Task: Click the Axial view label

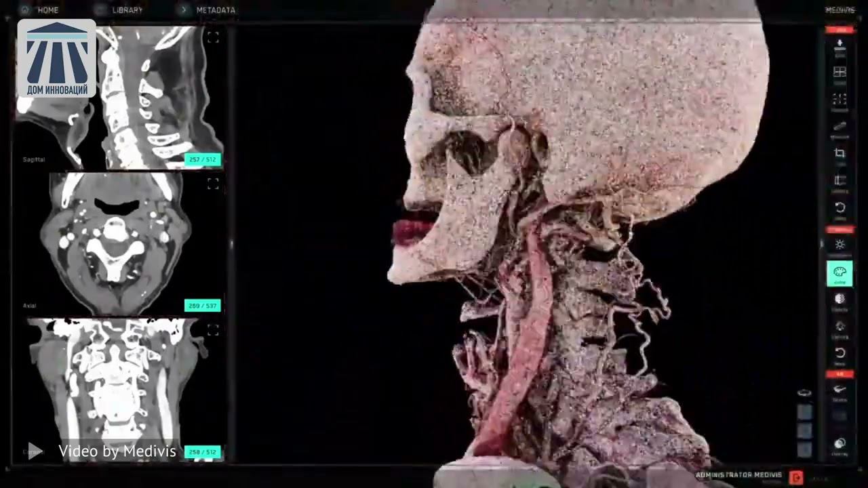Action: coord(30,306)
